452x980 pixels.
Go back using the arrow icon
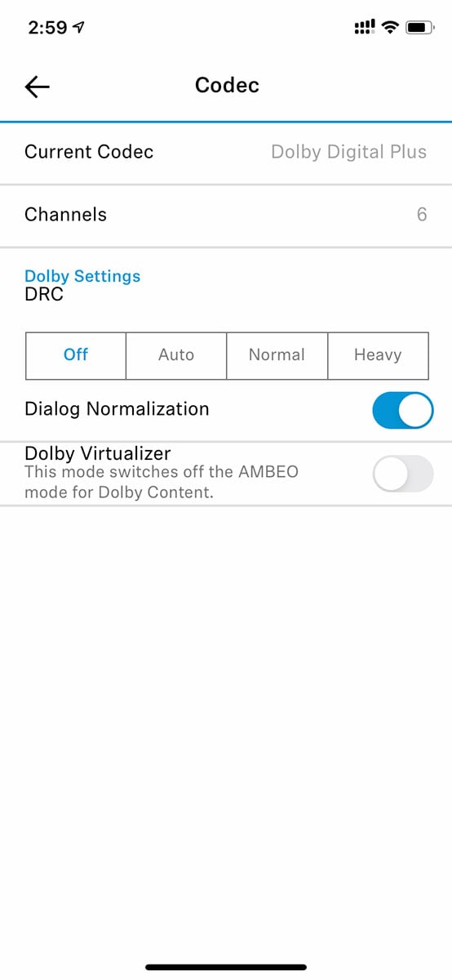[38, 87]
